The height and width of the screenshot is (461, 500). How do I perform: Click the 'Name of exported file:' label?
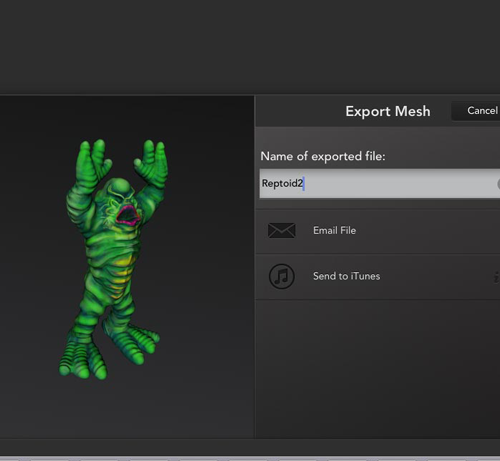coord(323,156)
